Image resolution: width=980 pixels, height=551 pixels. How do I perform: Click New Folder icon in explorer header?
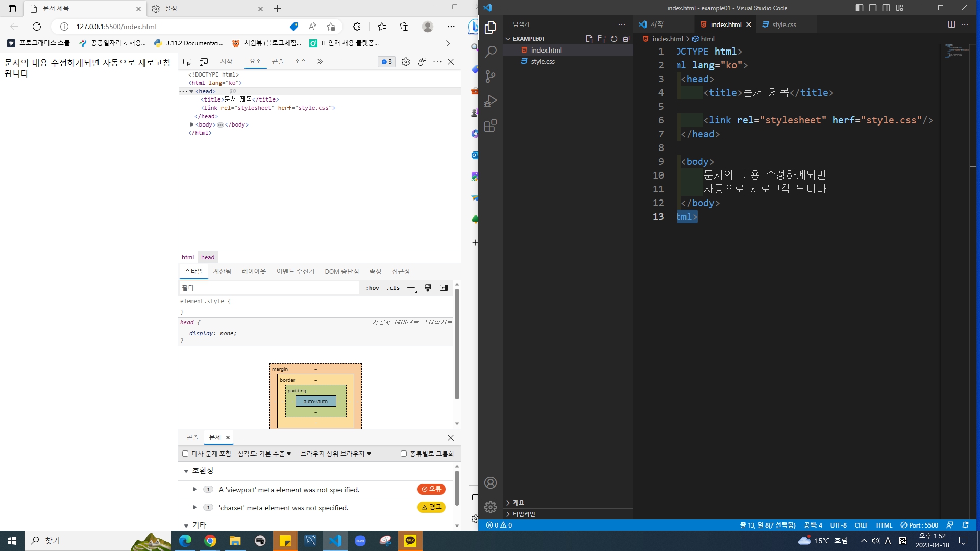pos(602,39)
